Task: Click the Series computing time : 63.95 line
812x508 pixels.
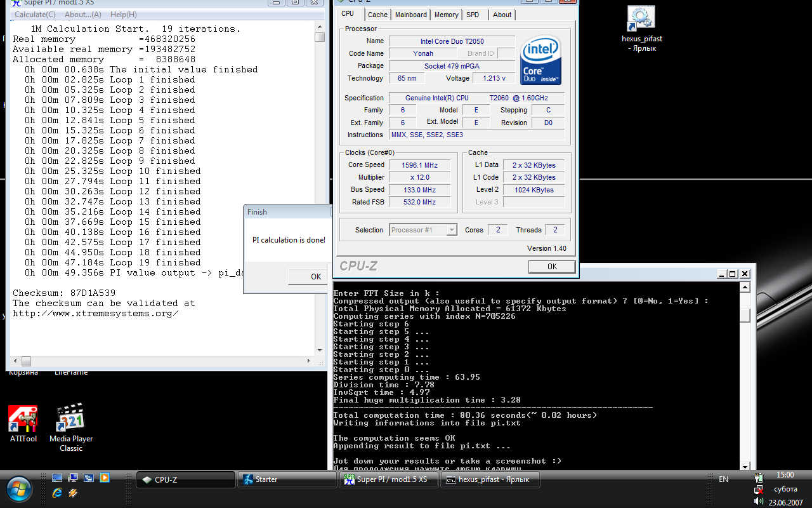Action: click(x=407, y=377)
